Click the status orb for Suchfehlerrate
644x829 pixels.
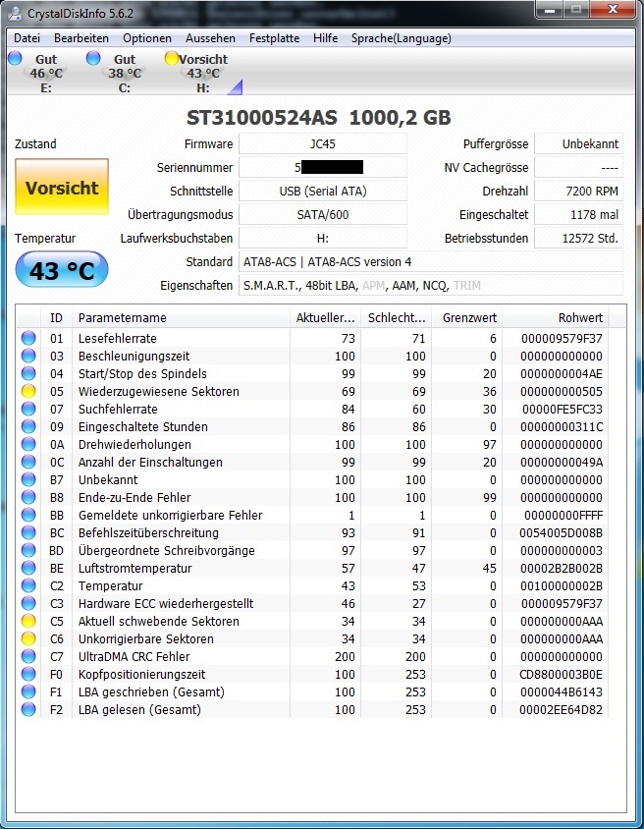pos(28,410)
